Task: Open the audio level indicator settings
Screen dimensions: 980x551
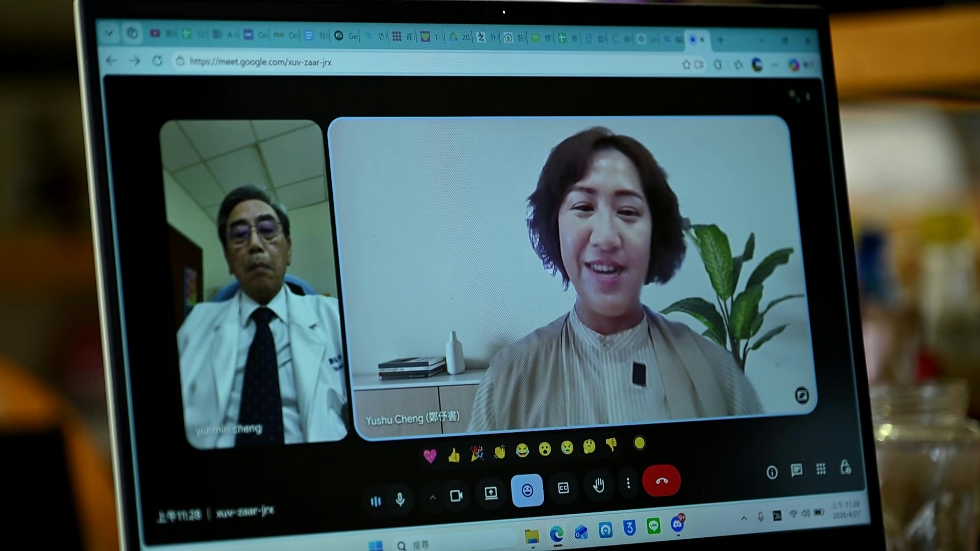Action: coord(376,502)
